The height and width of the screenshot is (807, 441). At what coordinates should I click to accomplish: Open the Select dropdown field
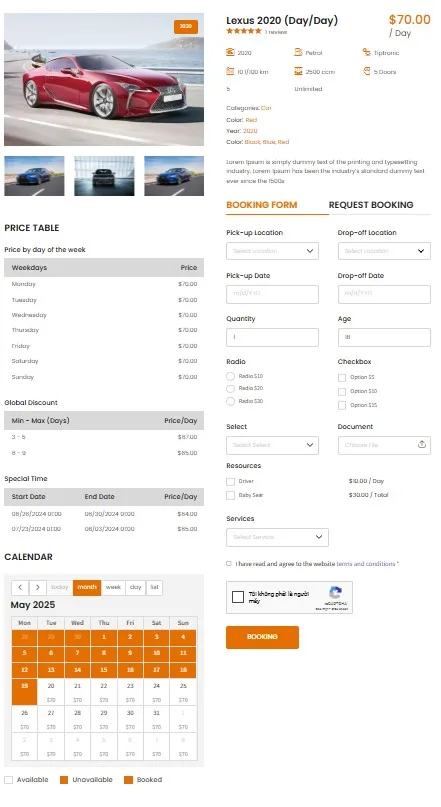pyautogui.click(x=272, y=445)
